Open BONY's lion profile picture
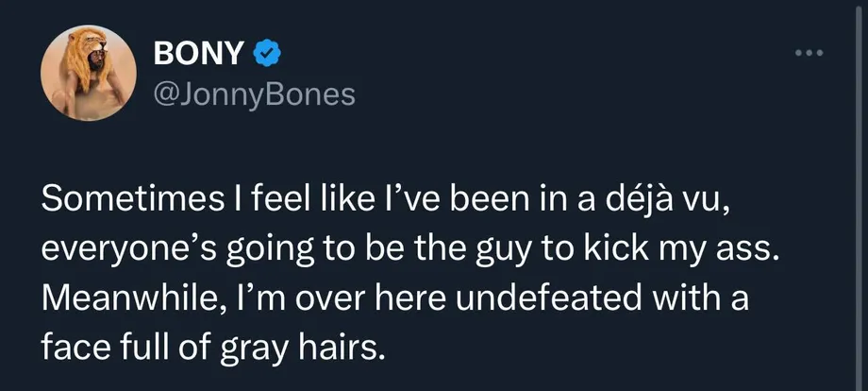This screenshot has width=868, height=391. click(89, 73)
